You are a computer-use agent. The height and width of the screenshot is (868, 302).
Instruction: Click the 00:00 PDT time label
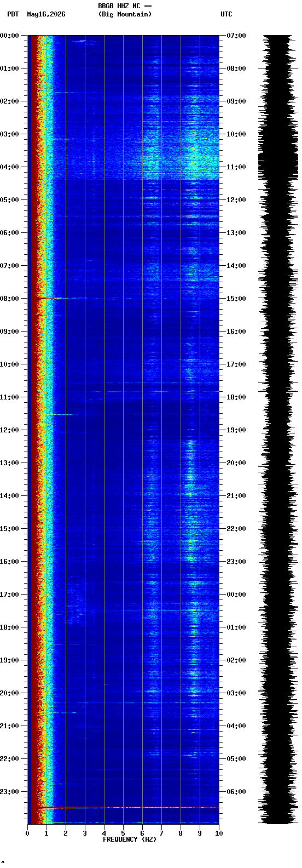[9, 36]
